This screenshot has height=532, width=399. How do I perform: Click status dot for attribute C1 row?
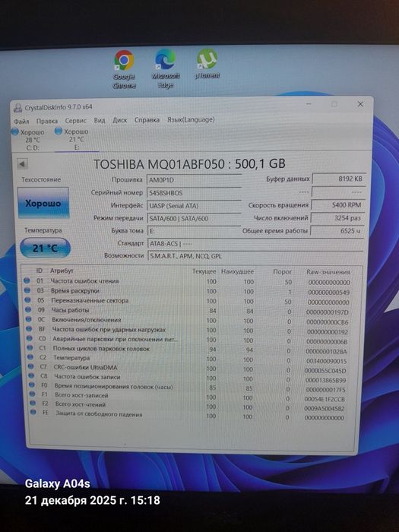point(30,348)
